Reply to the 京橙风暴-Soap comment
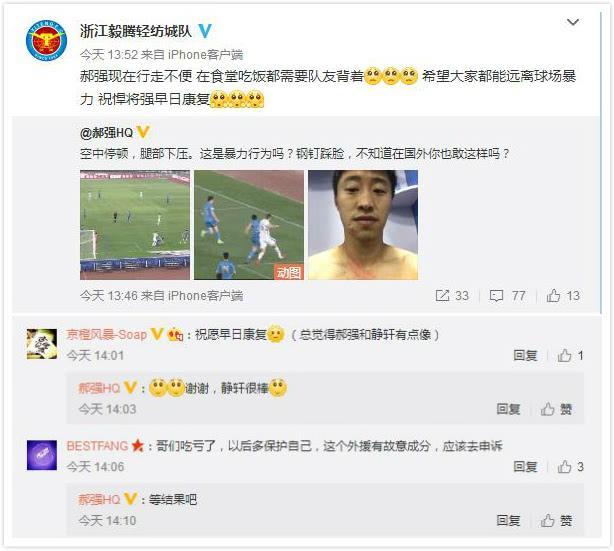The width and height of the screenshot is (614, 551). pos(525,356)
